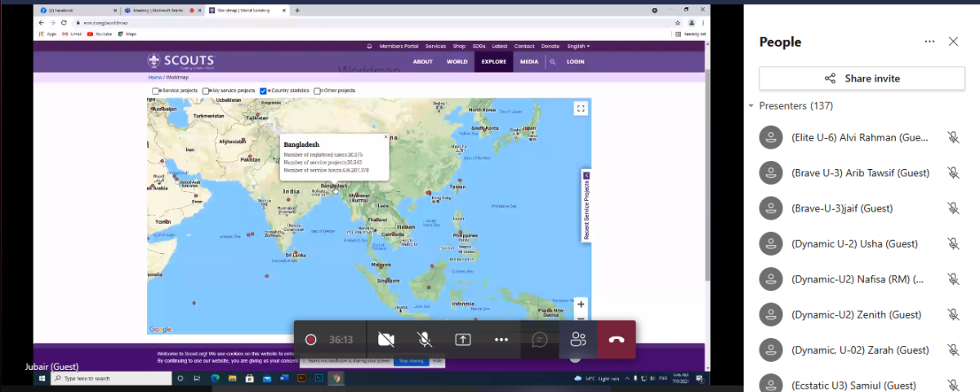Open the English language dropdown

coord(578,46)
